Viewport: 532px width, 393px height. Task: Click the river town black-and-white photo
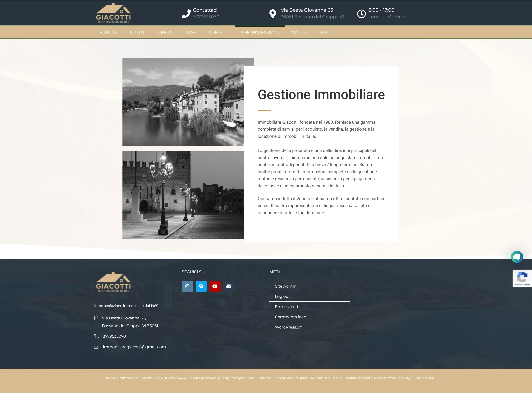[183, 102]
